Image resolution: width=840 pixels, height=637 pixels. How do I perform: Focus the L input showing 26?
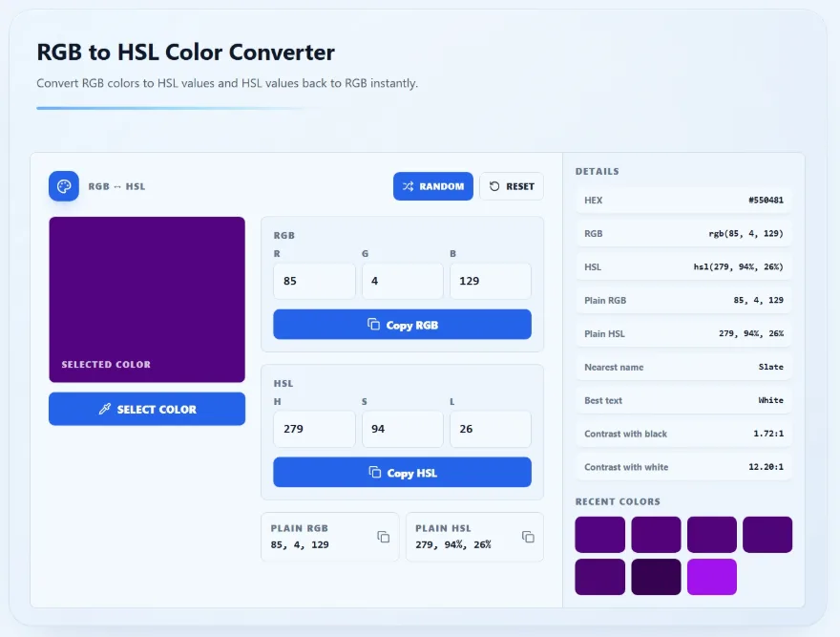coord(491,429)
